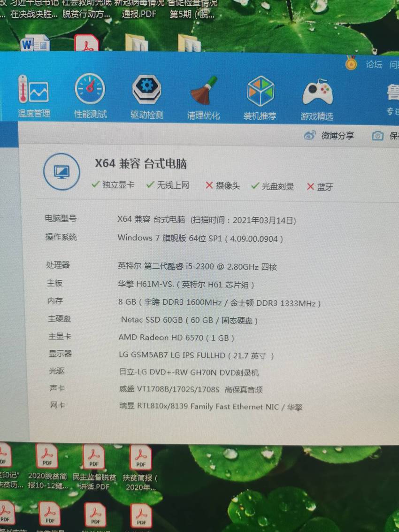
Task: Click the camera screenshot icon
Action: click(x=377, y=136)
